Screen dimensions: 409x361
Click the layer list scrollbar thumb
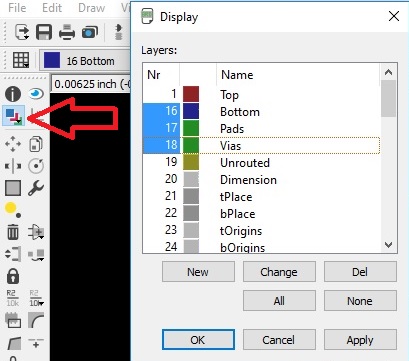(x=388, y=99)
